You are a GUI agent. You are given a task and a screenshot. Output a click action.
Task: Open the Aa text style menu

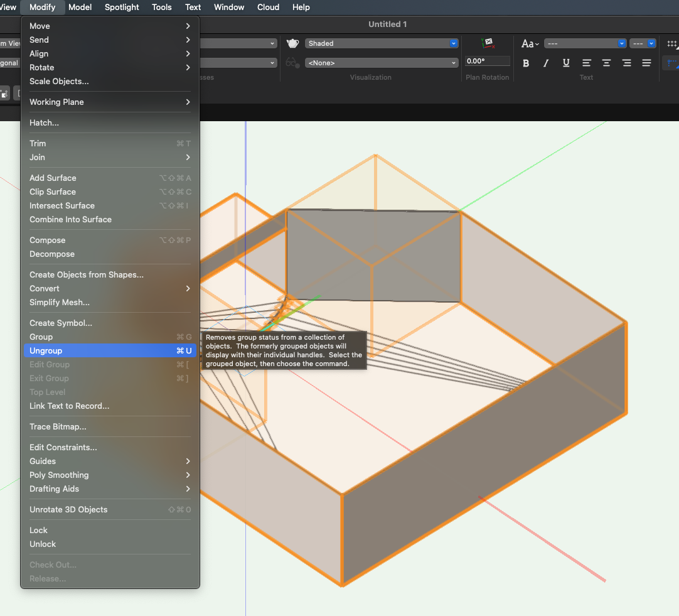(530, 43)
